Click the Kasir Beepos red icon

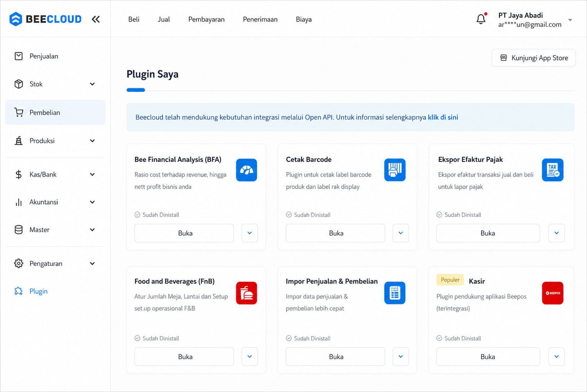pos(553,293)
